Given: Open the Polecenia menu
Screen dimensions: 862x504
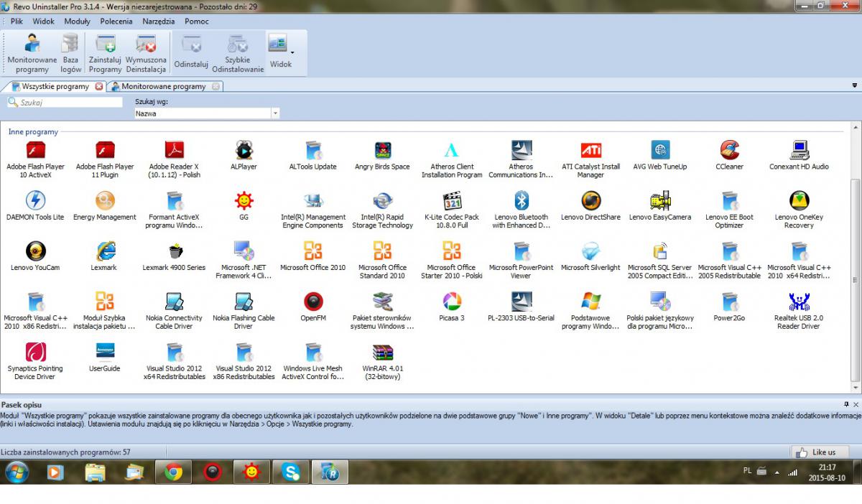Looking at the screenshot, I should click(x=116, y=22).
